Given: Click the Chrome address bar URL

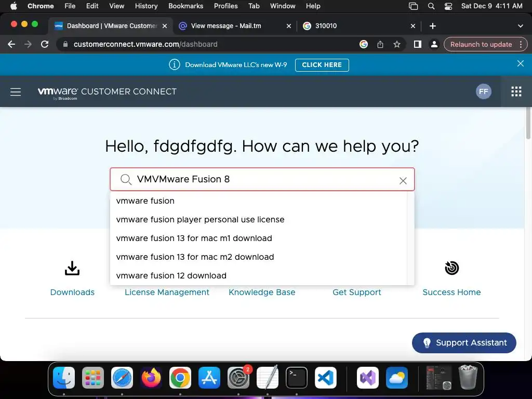Looking at the screenshot, I should [145, 44].
